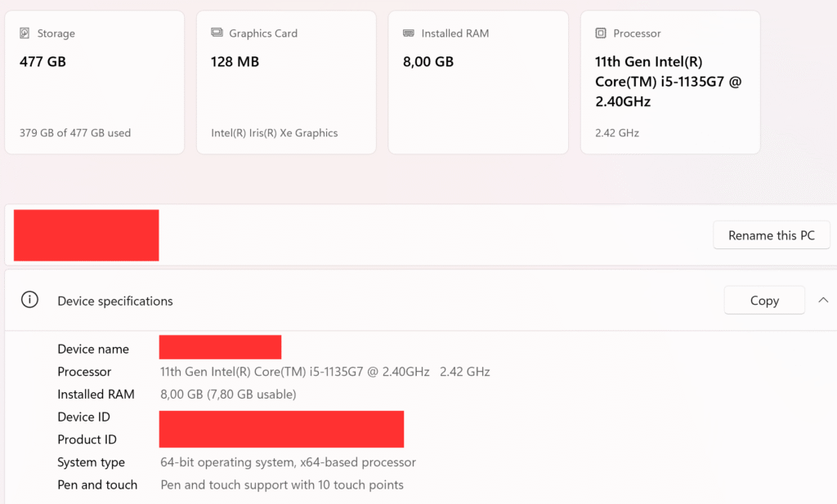The height and width of the screenshot is (504, 837).
Task: Click the Pen and touch support text
Action: [x=282, y=485]
